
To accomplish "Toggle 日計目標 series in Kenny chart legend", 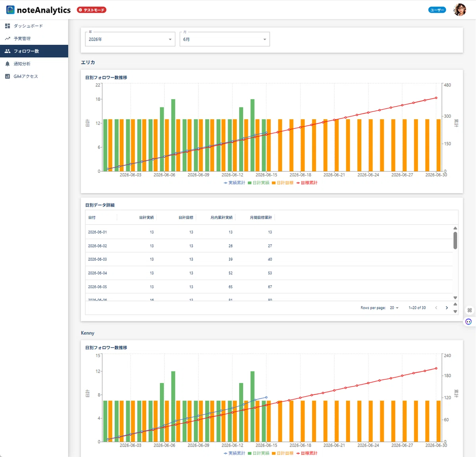I will (x=283, y=453).
